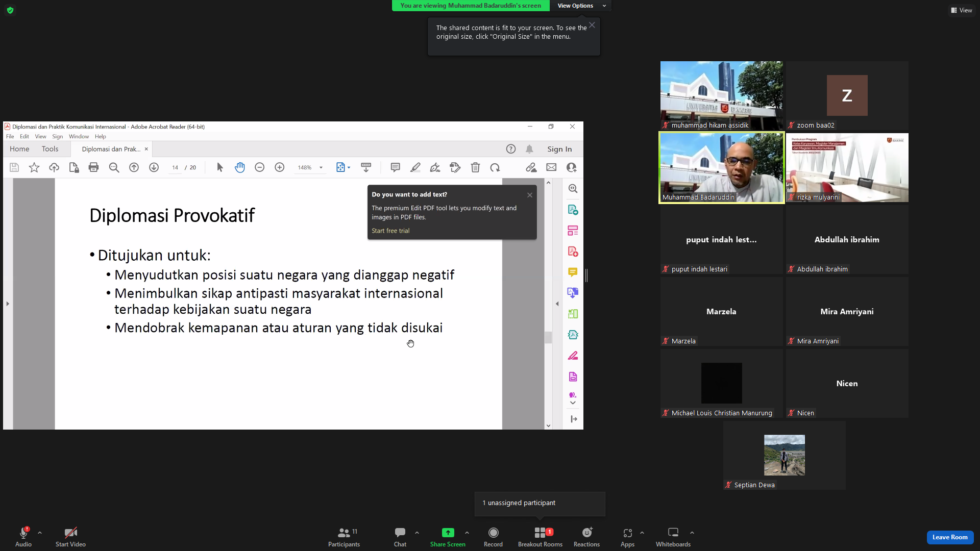
Task: Open the Comment tool in right panel
Action: point(573,272)
